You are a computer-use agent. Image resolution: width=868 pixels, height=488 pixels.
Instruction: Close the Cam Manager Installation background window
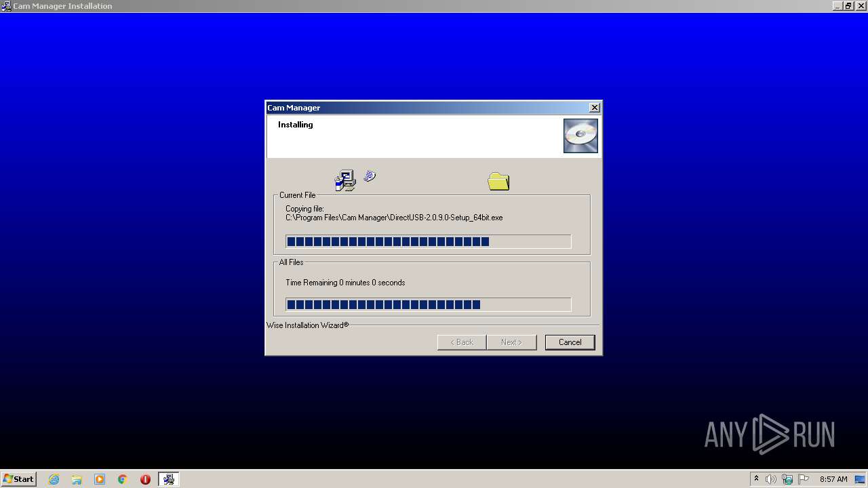click(860, 6)
